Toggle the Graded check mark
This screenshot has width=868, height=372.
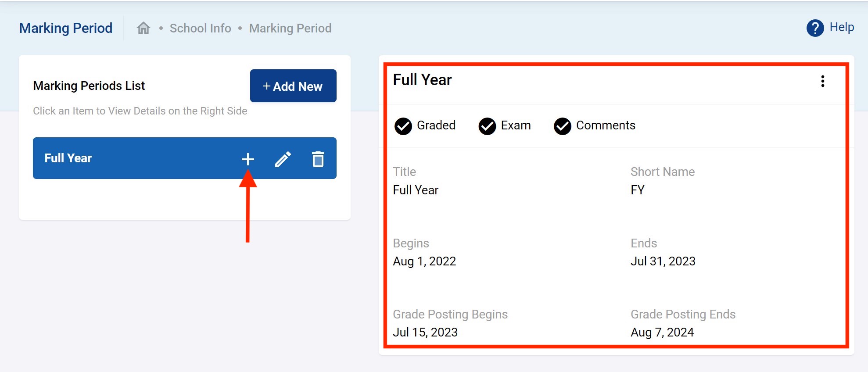pos(403,126)
